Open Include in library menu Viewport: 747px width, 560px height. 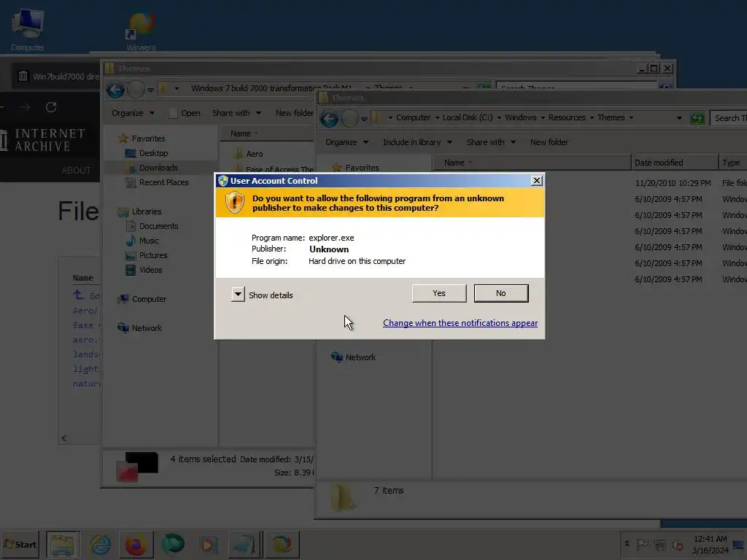(417, 142)
